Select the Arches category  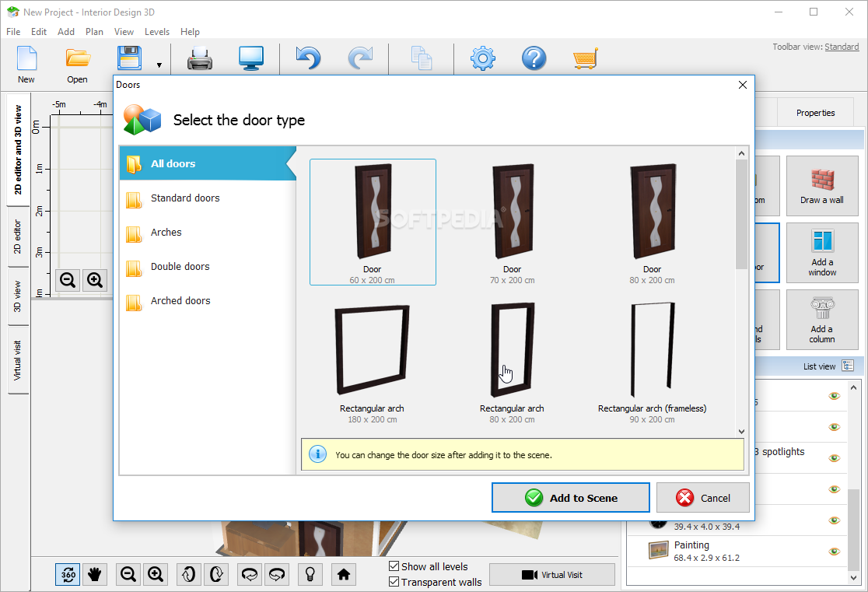tap(208, 232)
